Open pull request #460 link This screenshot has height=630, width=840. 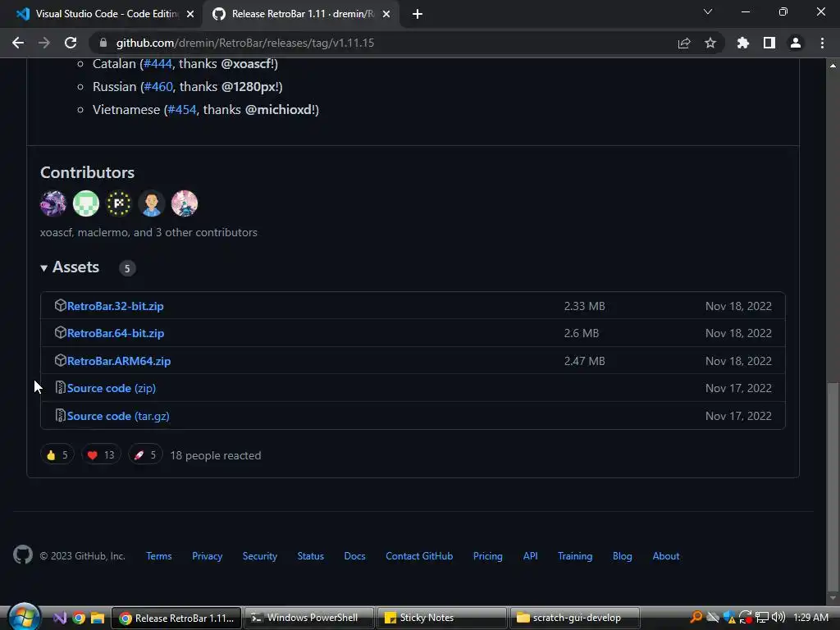pos(158,87)
